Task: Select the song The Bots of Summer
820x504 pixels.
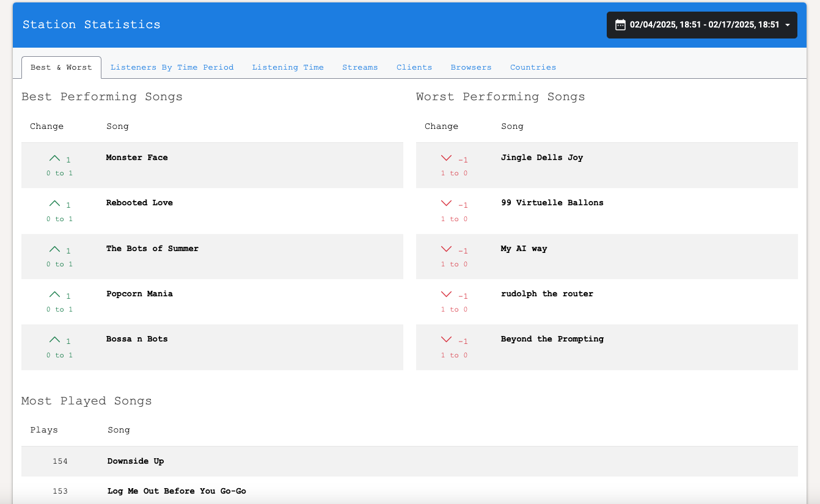Action: [152, 249]
